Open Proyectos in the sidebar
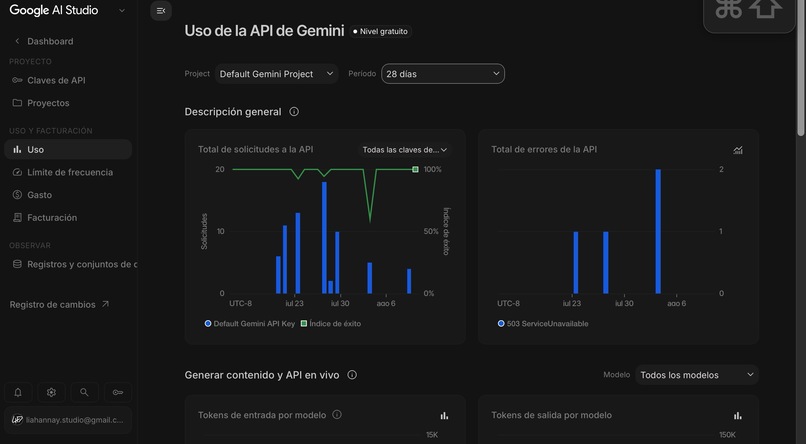Screen dimensions: 806x444 68,103
